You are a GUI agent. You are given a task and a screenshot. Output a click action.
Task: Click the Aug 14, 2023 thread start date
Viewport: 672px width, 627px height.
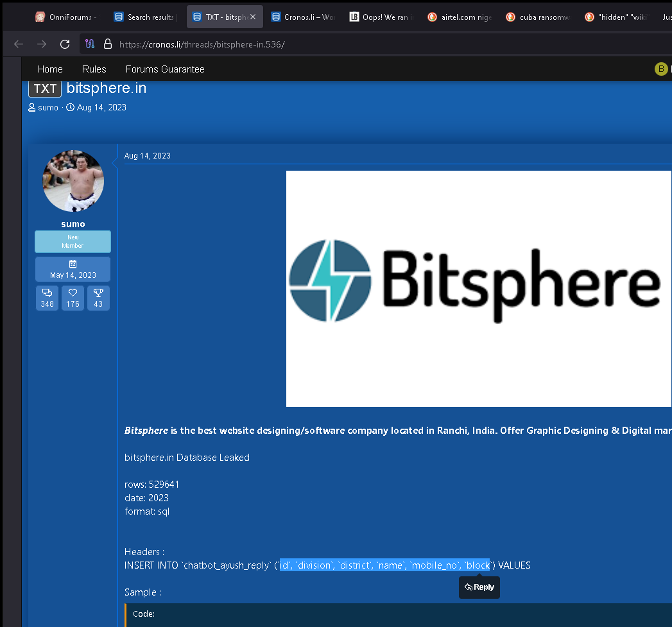tap(101, 108)
